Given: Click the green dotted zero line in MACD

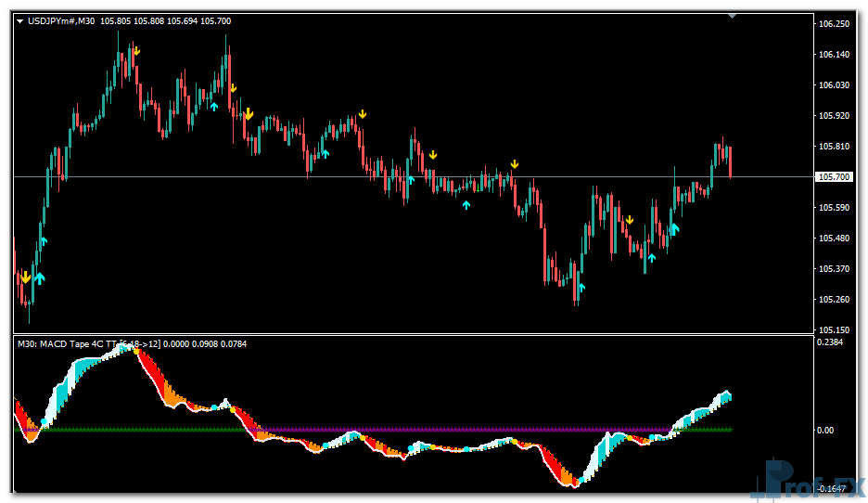Looking at the screenshot, I should coord(139,429).
